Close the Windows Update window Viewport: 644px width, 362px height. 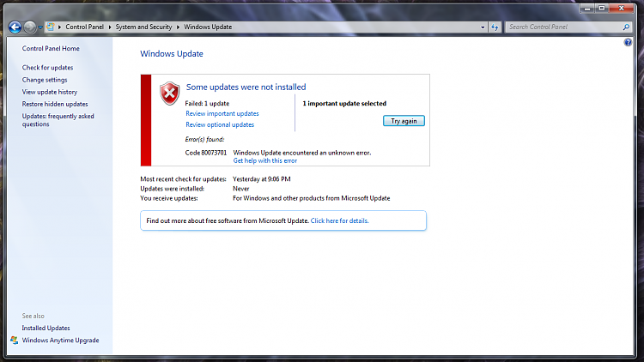(622, 8)
